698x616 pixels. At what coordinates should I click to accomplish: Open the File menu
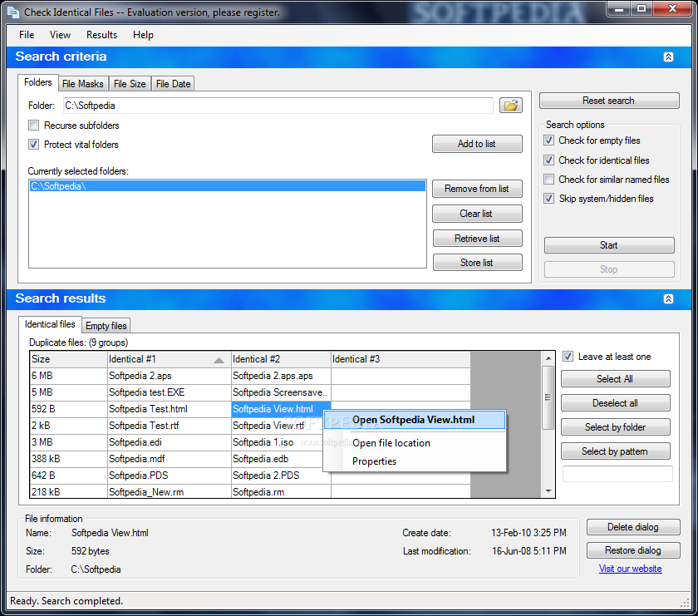tap(27, 35)
